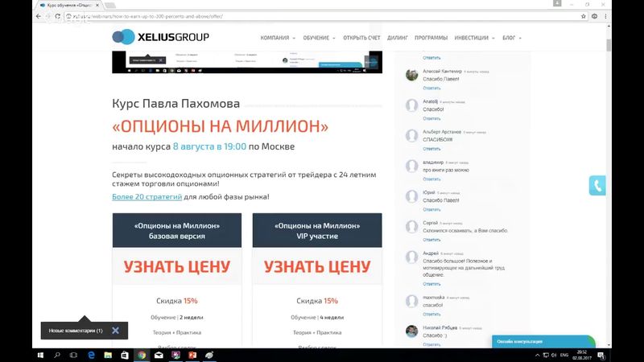644x362 pixels.
Task: Reply to Андрей's comment
Action: 431,284
